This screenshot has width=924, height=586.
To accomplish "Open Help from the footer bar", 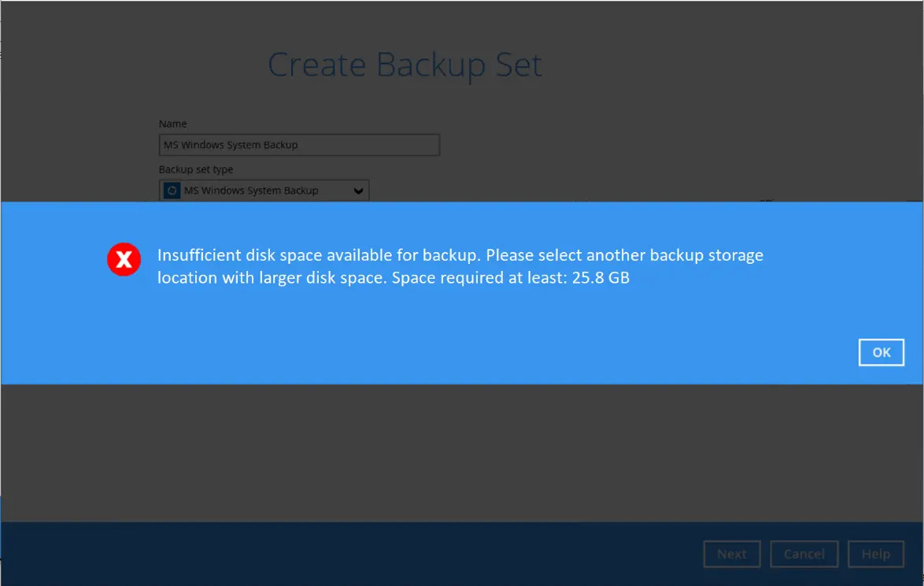I will [x=875, y=554].
